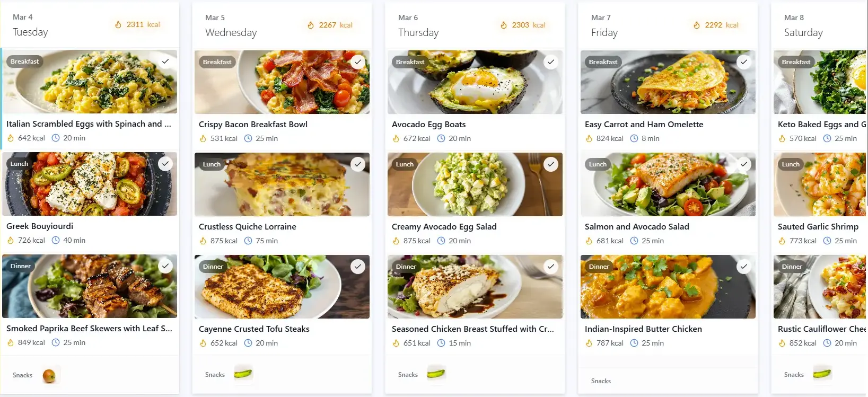Click the Wednesday snack icon

243,374
